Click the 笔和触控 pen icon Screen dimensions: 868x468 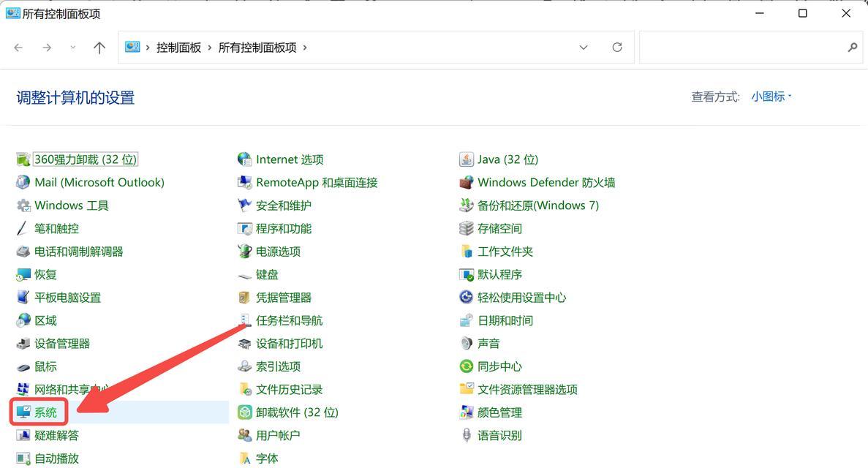click(23, 228)
